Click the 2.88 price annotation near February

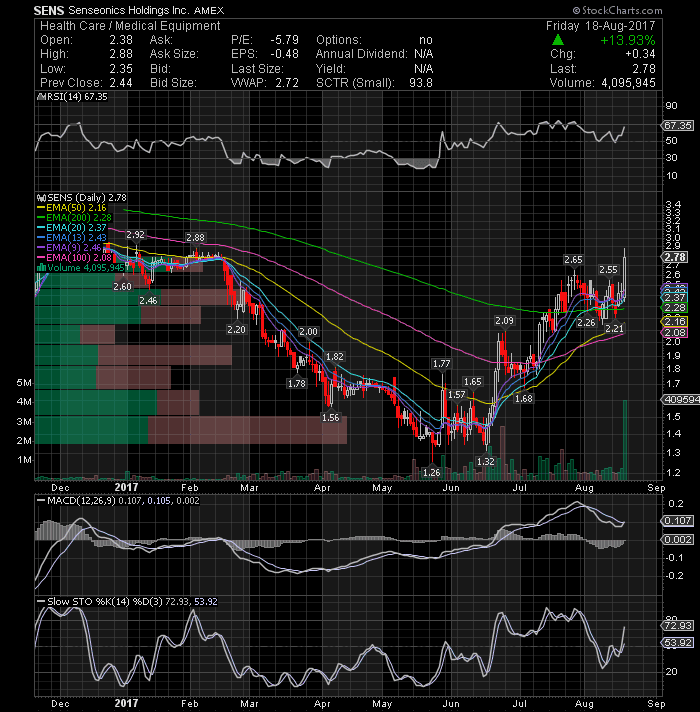click(x=195, y=237)
